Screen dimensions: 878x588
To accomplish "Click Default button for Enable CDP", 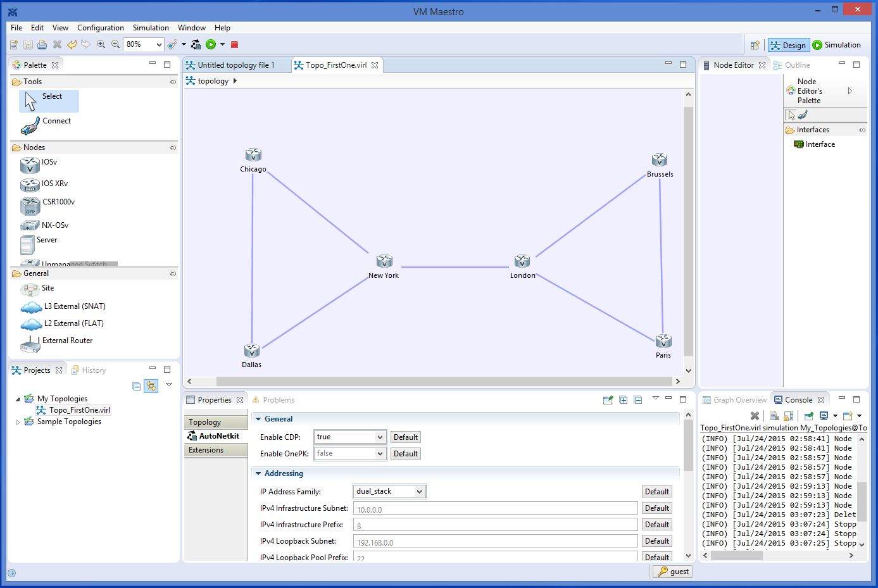I will point(405,437).
